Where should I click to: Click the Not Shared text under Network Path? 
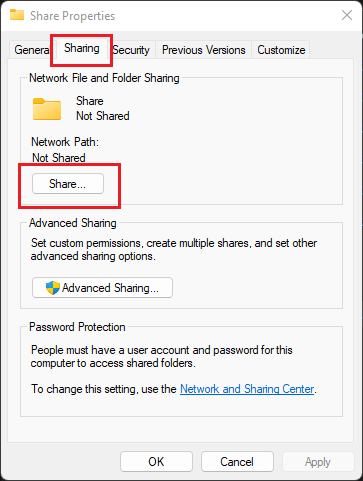(x=59, y=157)
